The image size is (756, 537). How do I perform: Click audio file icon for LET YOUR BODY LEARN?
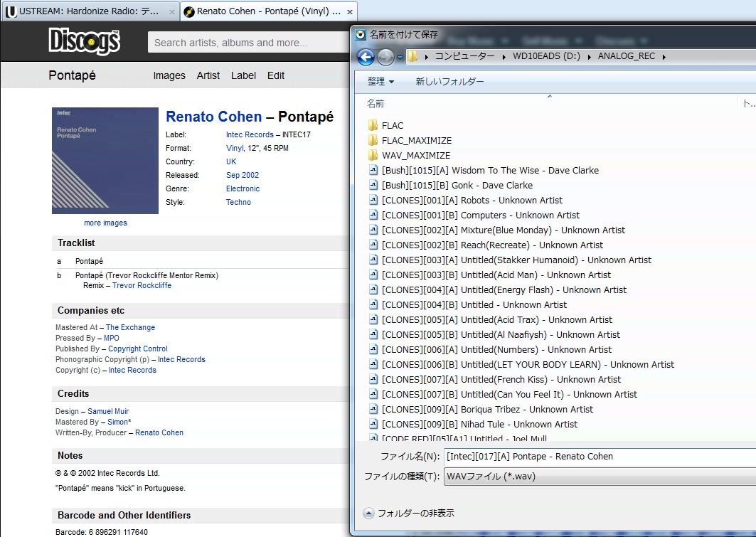click(373, 364)
